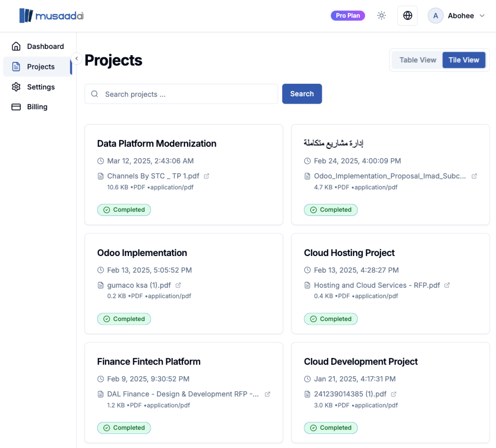This screenshot has width=496, height=448.
Task: Open external link for 241239014385 (1).pdf
Action: (x=394, y=394)
